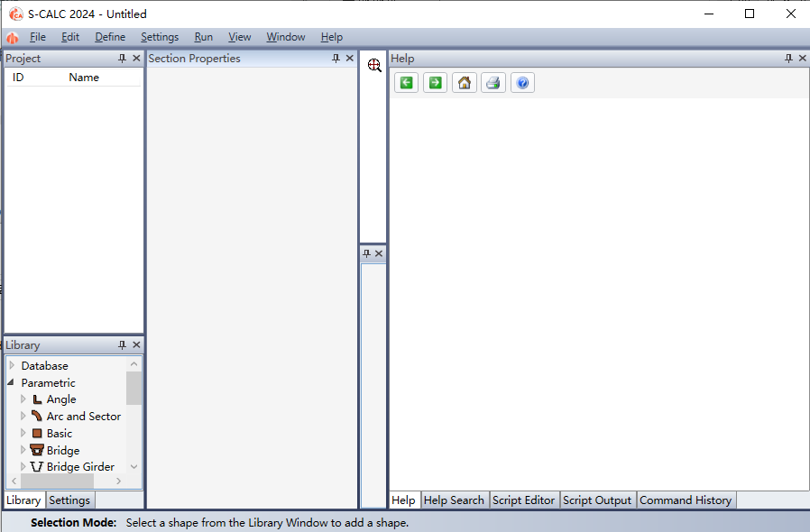Select the Parametric item text
Image resolution: width=810 pixels, height=532 pixels.
49,382
